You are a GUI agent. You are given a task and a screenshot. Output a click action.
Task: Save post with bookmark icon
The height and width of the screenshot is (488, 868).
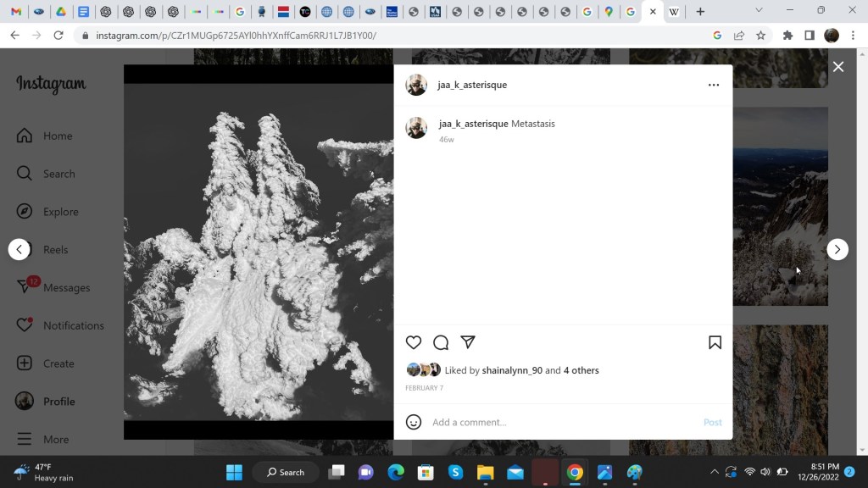(x=715, y=342)
